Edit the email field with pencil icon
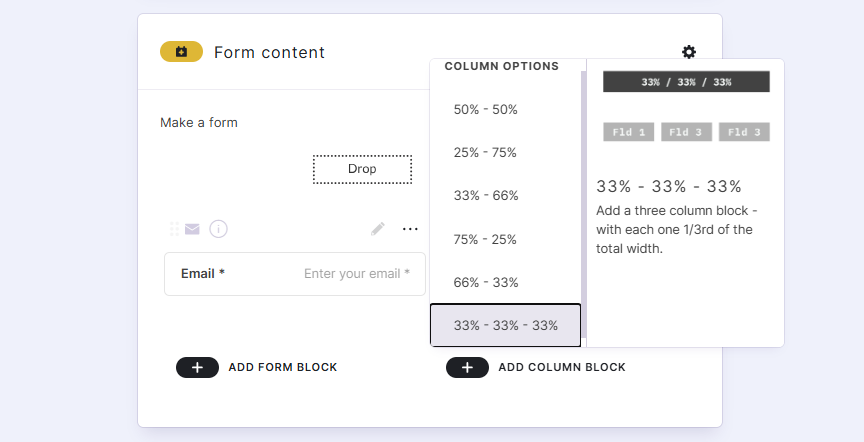Image resolution: width=864 pixels, height=442 pixels. tap(377, 229)
